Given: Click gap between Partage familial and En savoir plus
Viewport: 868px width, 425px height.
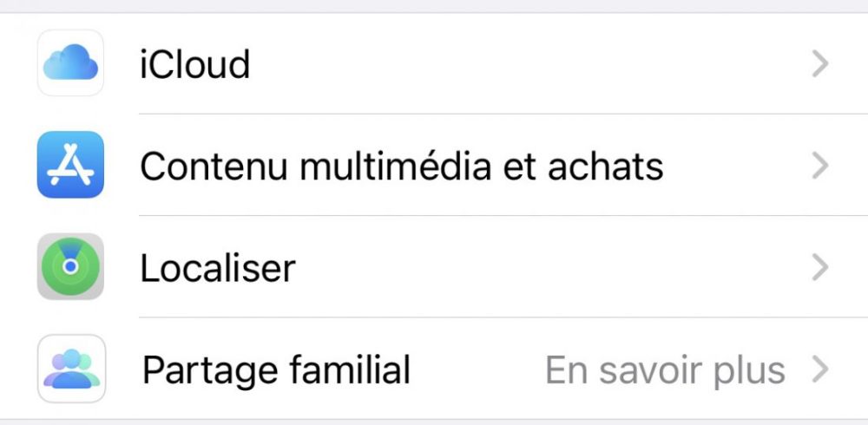Looking at the screenshot, I should [x=477, y=370].
